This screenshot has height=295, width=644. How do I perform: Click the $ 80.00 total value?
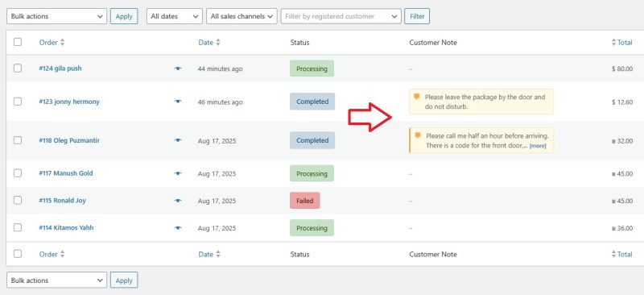622,69
